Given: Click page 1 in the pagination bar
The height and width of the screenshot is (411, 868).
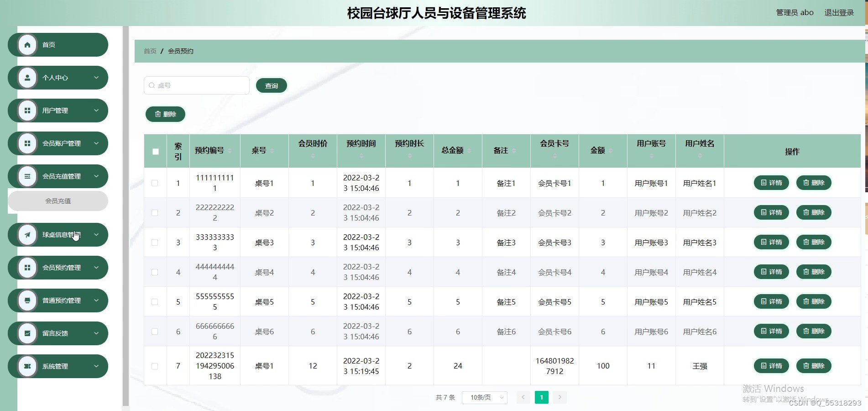Looking at the screenshot, I should tap(541, 397).
